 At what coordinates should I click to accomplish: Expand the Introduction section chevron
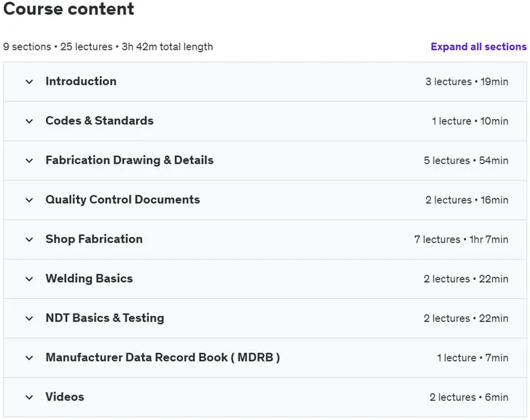click(29, 82)
